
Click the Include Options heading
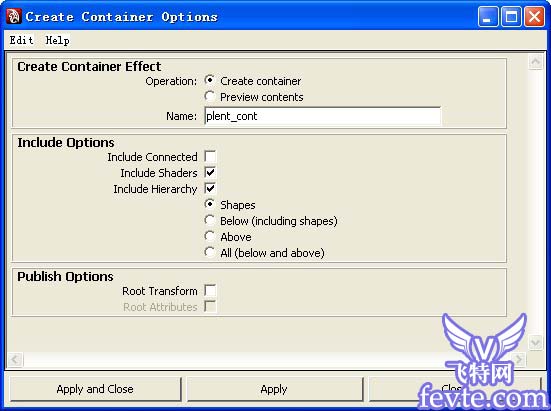point(66,143)
